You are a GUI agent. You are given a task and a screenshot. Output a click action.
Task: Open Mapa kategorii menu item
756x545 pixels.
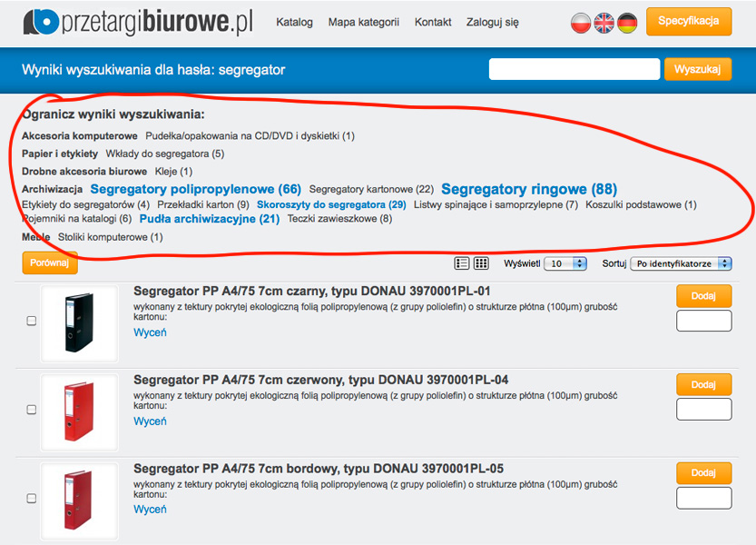[x=364, y=22]
